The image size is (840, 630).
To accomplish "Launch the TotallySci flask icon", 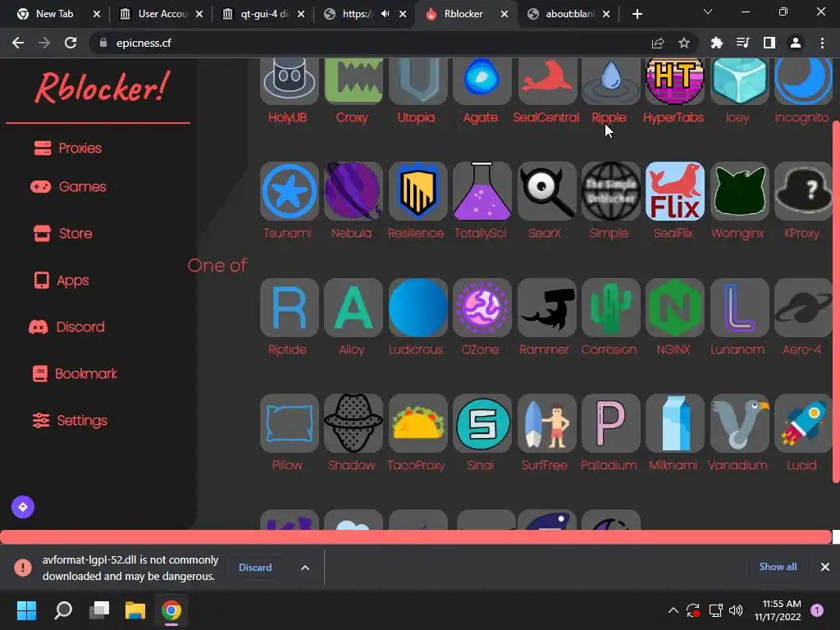I will click(482, 191).
